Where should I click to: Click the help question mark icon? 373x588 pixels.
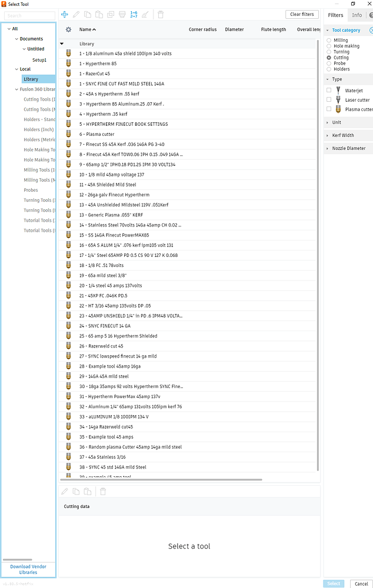point(371,15)
